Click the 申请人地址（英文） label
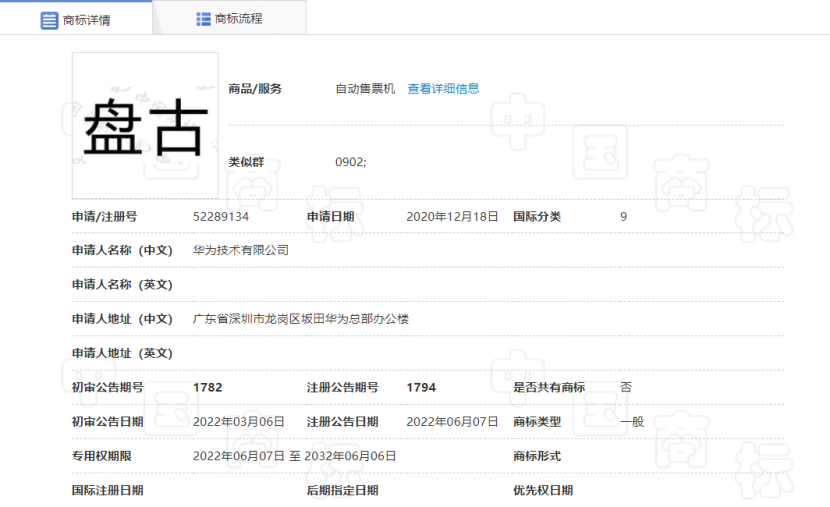Viewport: 830px width, 507px height. point(122,353)
